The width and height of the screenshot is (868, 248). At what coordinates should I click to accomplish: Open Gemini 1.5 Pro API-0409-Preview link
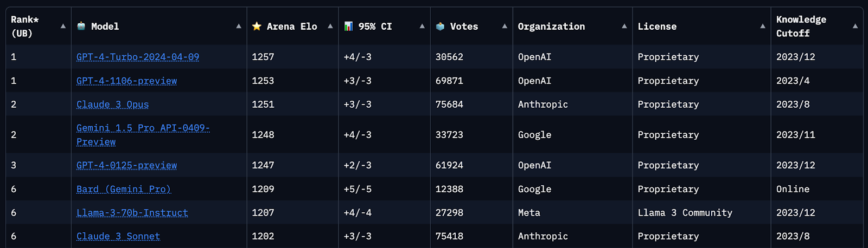pos(143,135)
